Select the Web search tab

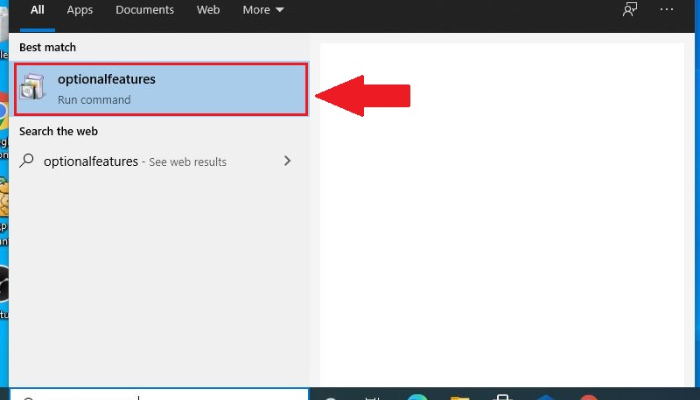coord(208,10)
